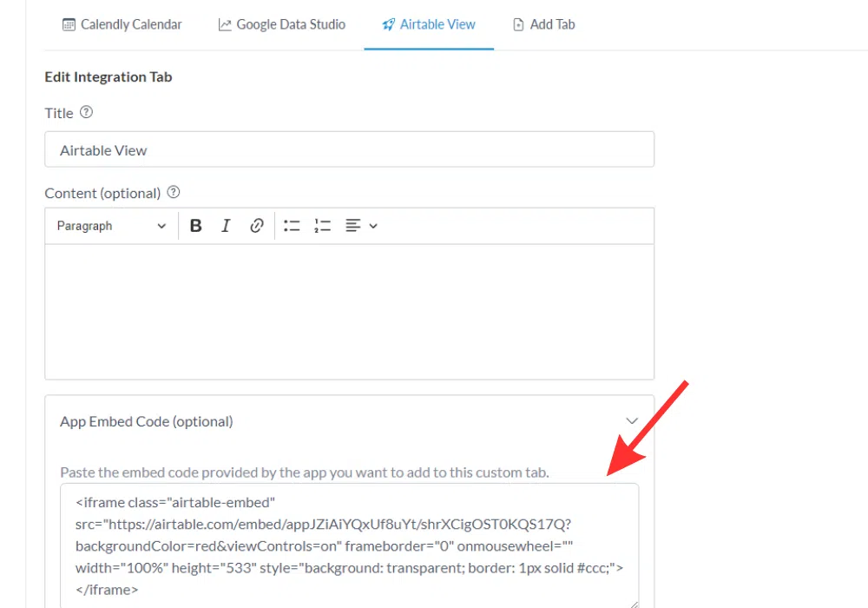Click the embed textarea resize handle

(x=634, y=603)
